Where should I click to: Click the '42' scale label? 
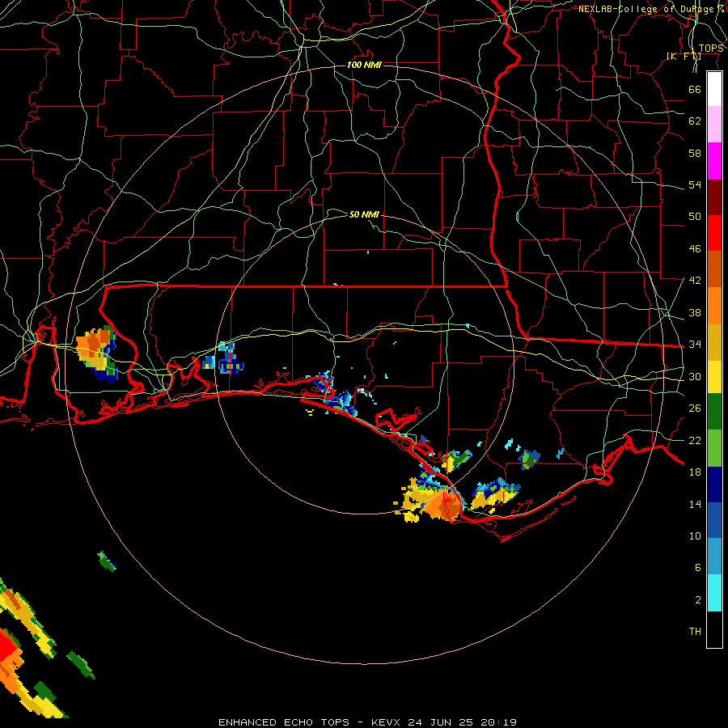tap(695, 281)
